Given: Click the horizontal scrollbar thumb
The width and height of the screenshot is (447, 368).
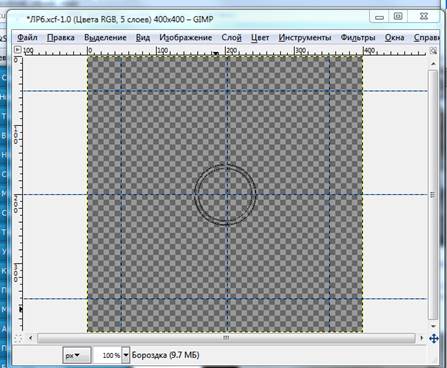Looking at the screenshot, I should pyautogui.click(x=226, y=338).
